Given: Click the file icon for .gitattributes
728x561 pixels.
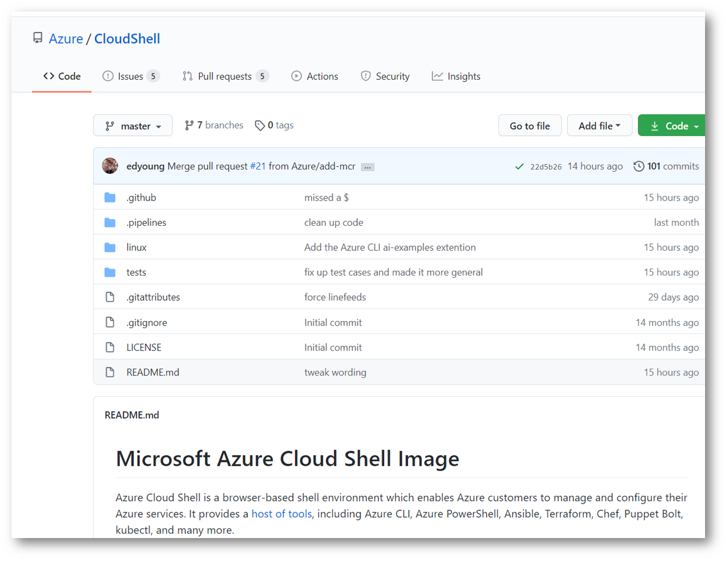Looking at the screenshot, I should [x=110, y=297].
